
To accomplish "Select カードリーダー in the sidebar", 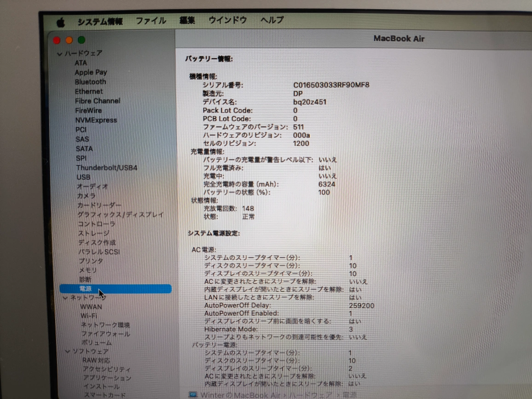I will coord(99,205).
